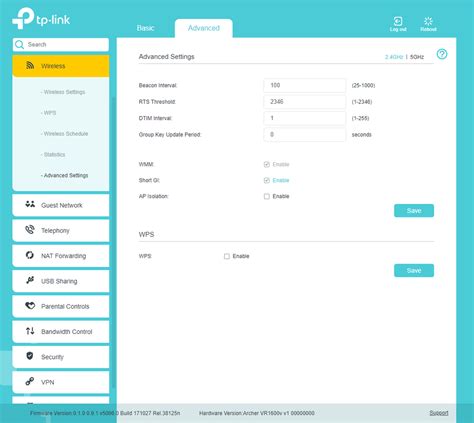
Task: Click the (1-2346) range hint
Action: point(362,102)
